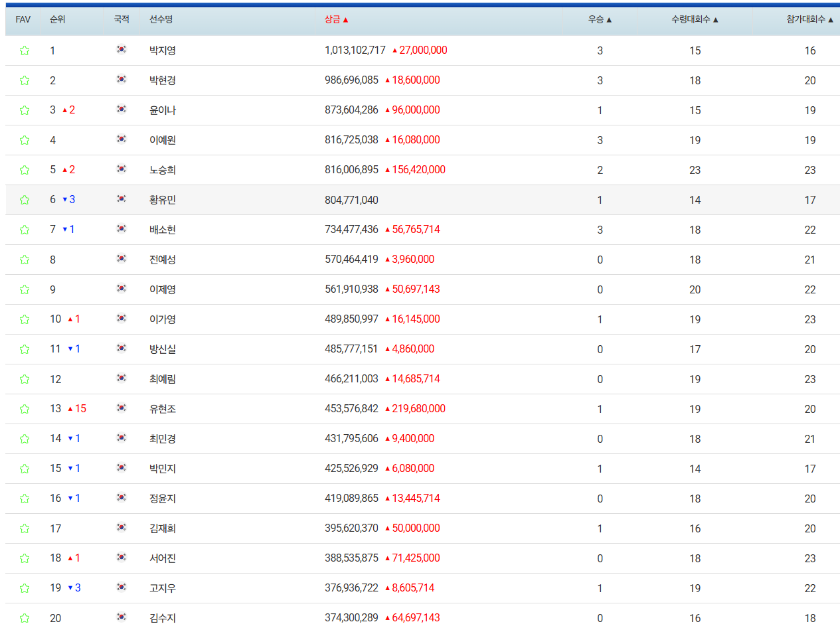Favorite 김재희 using the star
The width and height of the screenshot is (840, 626).
(25, 528)
